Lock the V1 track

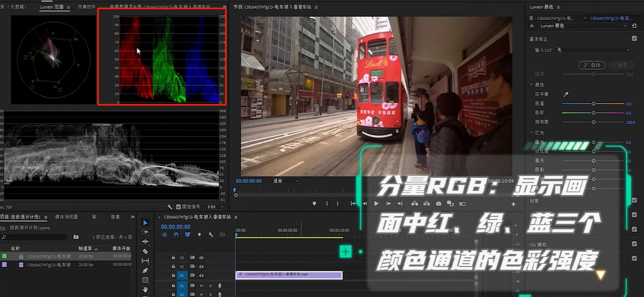click(x=173, y=276)
